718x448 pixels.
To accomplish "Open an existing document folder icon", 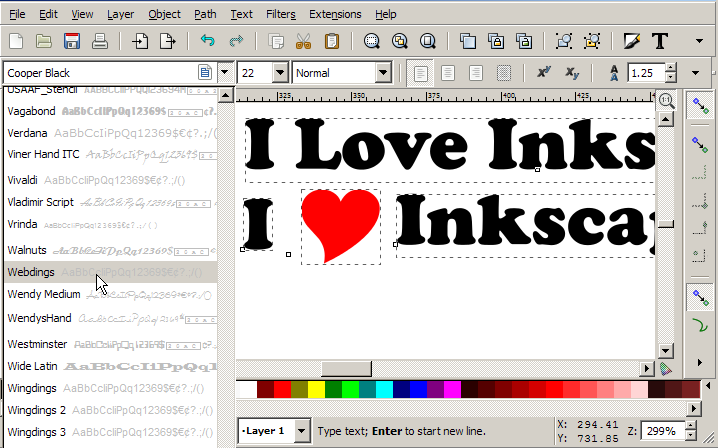I will pyautogui.click(x=44, y=41).
